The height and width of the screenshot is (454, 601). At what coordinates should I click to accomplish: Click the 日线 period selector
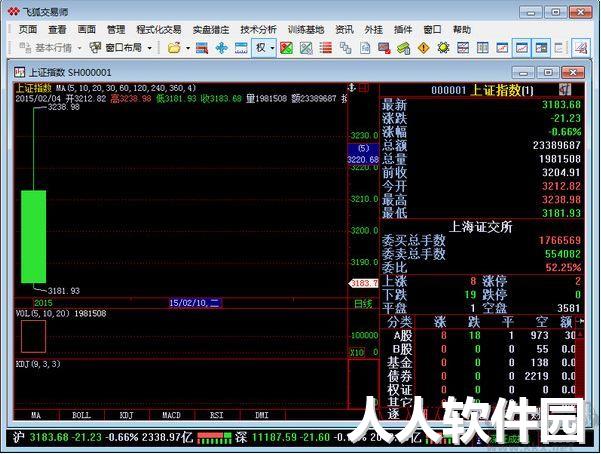pyautogui.click(x=363, y=304)
